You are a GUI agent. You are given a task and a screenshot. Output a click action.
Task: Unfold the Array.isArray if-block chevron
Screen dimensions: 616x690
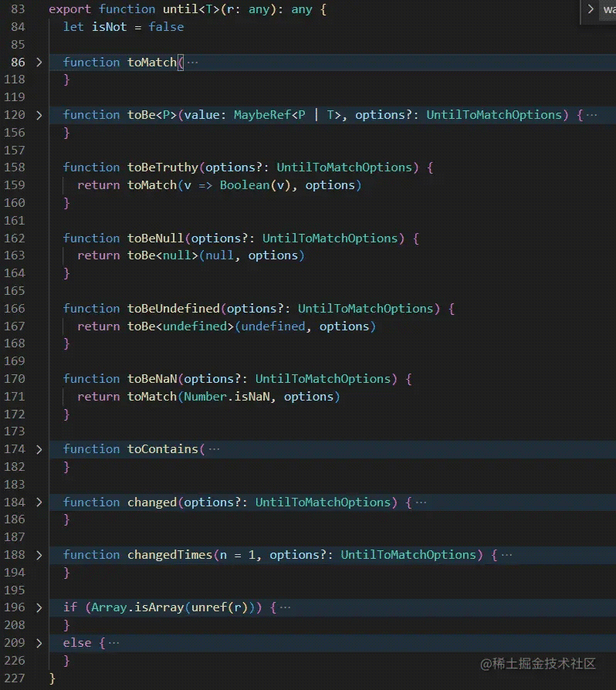point(39,607)
